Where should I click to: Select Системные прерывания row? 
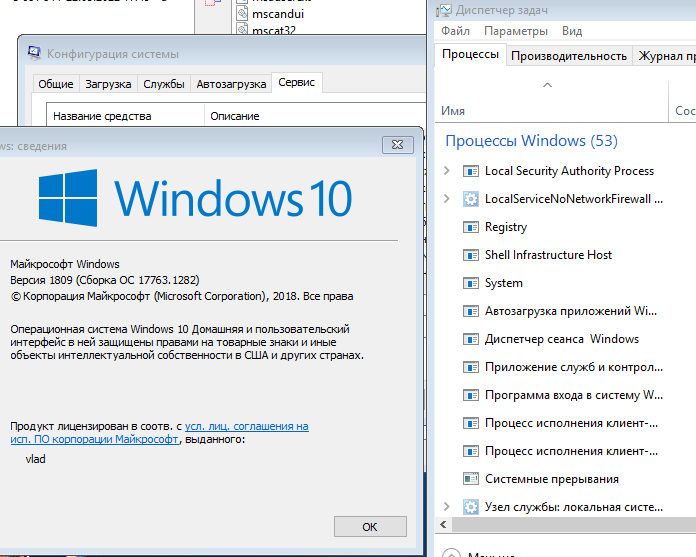tap(566, 479)
